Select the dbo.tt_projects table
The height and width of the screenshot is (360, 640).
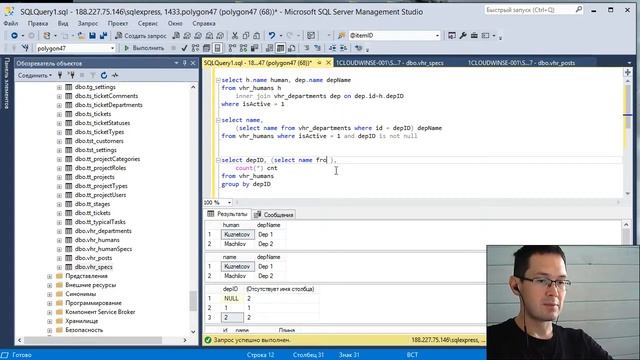point(95,177)
